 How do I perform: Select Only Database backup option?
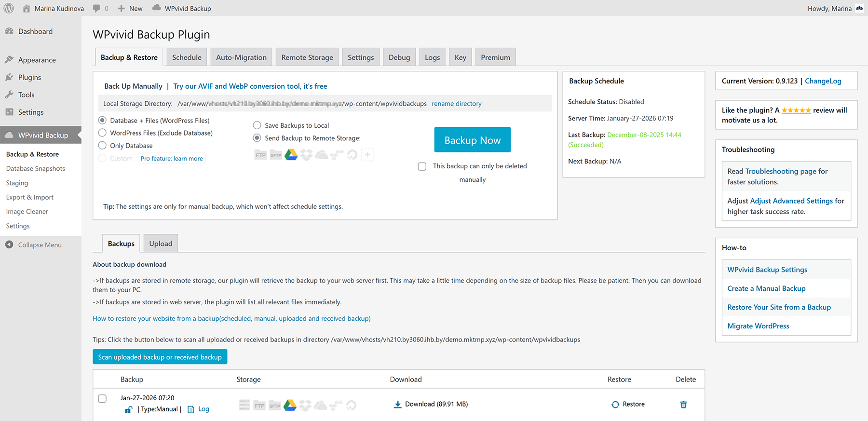click(102, 146)
